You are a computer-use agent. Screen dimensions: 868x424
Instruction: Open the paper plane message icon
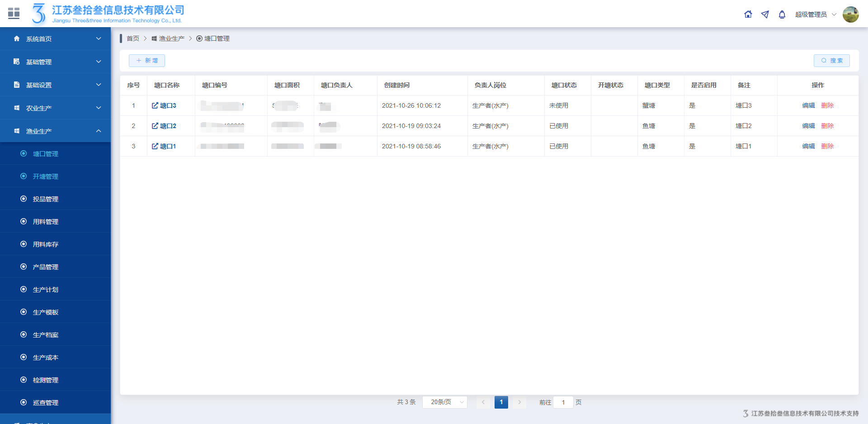pyautogui.click(x=765, y=14)
